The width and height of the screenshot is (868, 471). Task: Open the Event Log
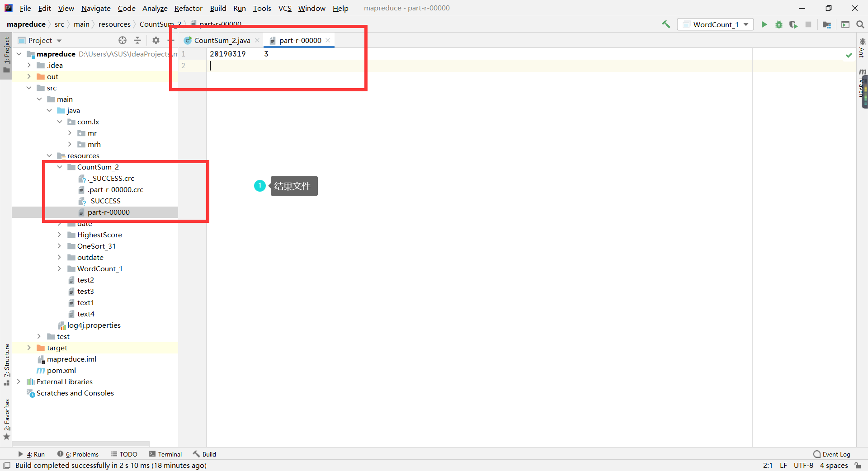tap(832, 454)
